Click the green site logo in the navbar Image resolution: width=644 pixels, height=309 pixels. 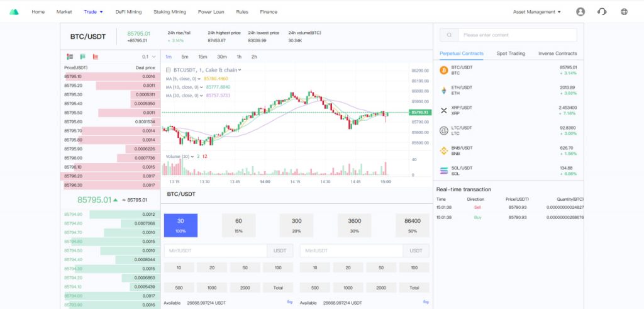coord(14,12)
